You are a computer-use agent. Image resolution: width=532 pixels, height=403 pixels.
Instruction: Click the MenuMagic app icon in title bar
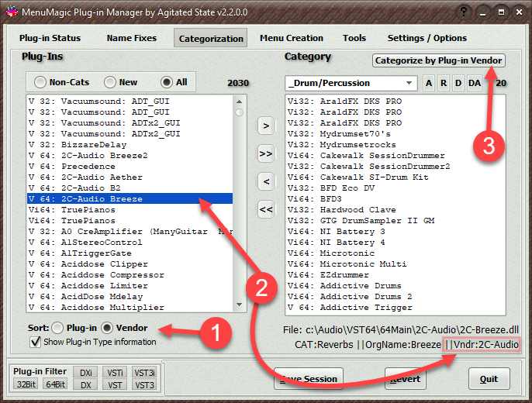[x=12, y=12]
